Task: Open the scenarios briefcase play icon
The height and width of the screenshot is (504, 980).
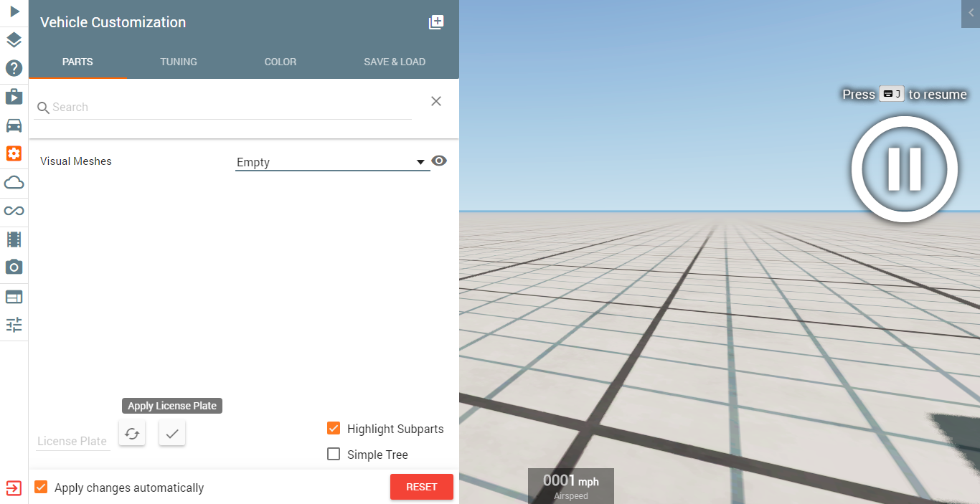Action: (x=14, y=96)
